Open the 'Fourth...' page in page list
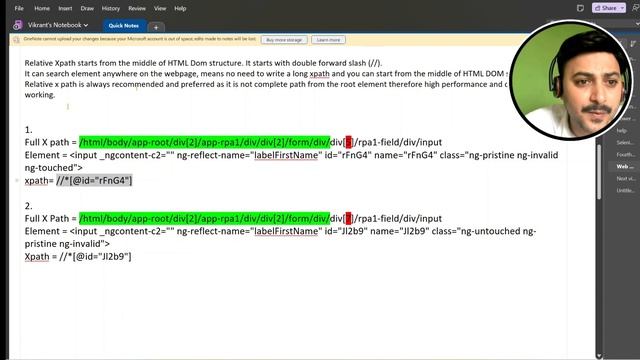Image resolution: width=640 pixels, height=360 pixels. pyautogui.click(x=625, y=154)
